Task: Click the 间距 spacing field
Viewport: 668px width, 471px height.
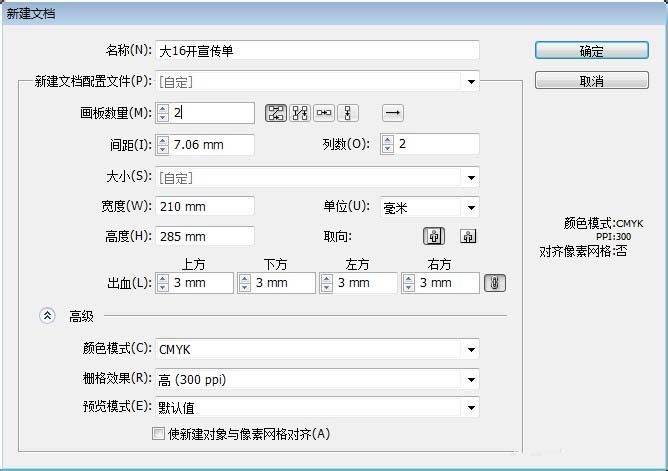Action: 212,144
